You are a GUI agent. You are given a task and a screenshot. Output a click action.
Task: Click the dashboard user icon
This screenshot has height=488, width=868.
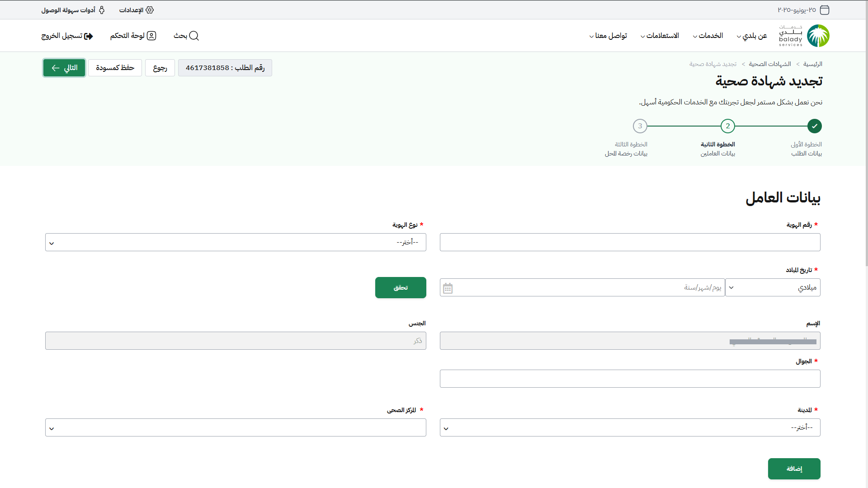[151, 36]
